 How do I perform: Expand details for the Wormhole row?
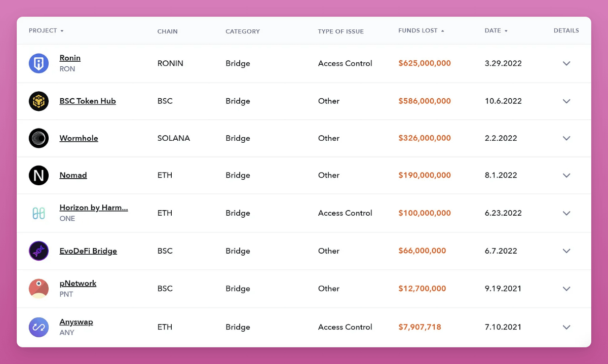pos(566,138)
